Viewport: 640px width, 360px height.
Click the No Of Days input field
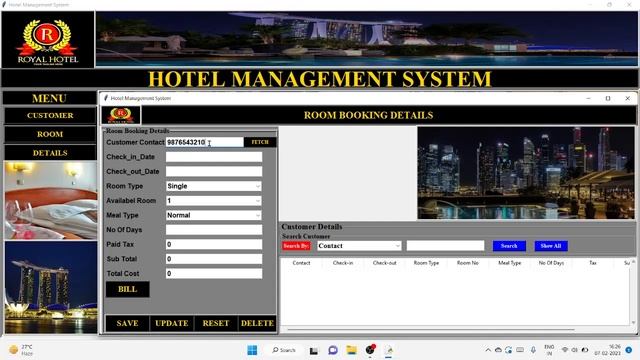(x=214, y=230)
